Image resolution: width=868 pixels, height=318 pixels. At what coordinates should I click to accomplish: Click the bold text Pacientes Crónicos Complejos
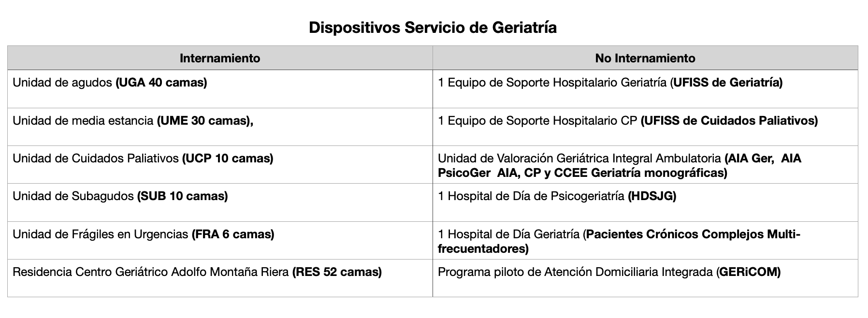pos(675,234)
